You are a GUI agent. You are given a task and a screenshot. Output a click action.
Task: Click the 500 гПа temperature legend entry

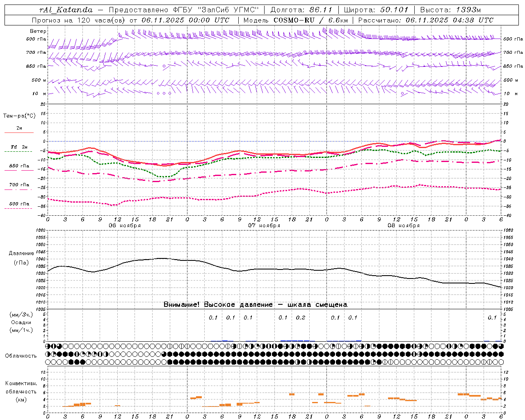point(19,204)
